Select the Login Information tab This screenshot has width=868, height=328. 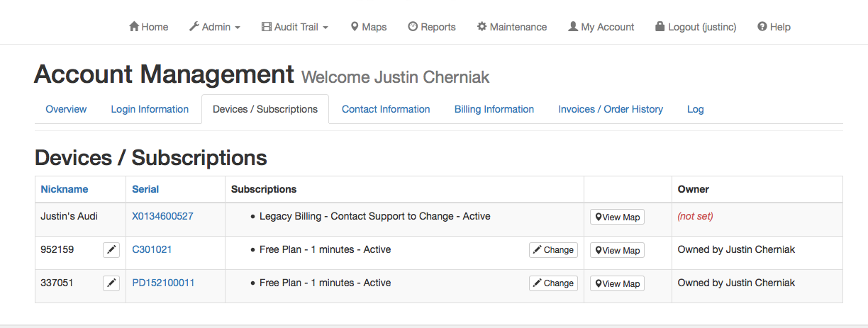tap(150, 109)
